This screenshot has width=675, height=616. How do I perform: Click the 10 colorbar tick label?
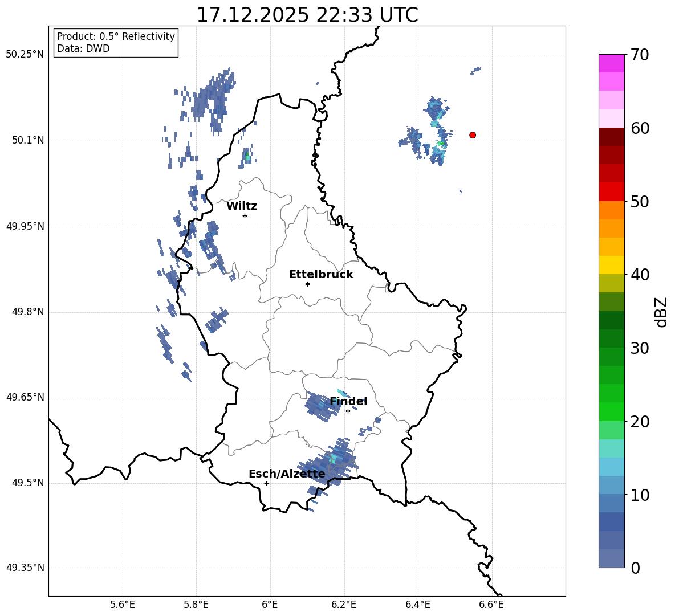[640, 495]
